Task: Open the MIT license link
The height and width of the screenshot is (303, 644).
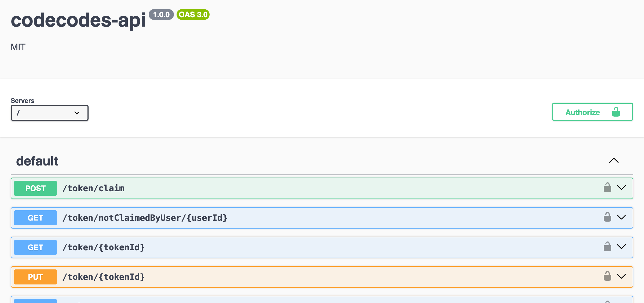Action: point(18,47)
